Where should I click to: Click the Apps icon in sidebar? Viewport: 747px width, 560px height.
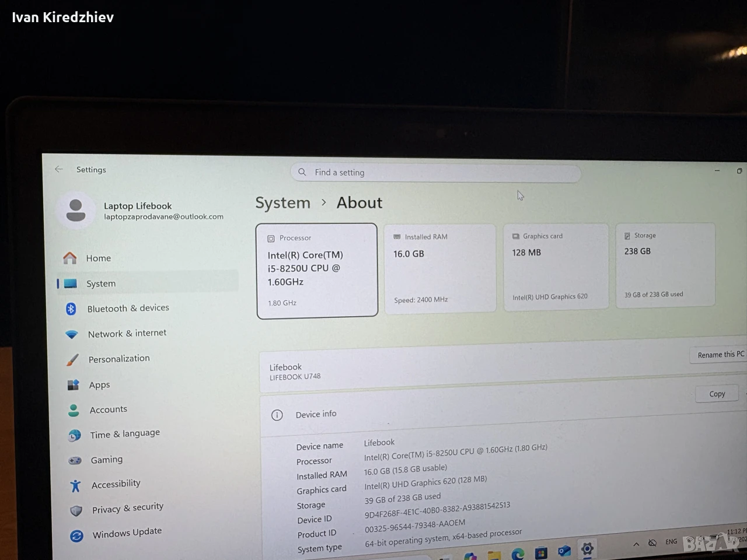click(73, 385)
